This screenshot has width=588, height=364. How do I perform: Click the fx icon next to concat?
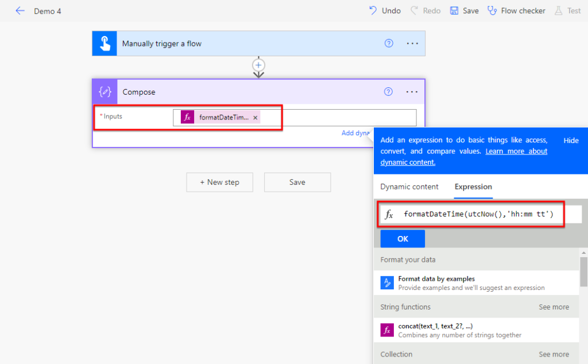(387, 330)
